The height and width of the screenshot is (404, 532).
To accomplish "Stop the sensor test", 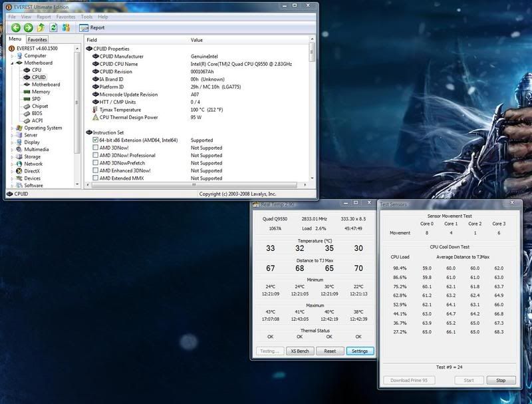I will pos(501,380).
